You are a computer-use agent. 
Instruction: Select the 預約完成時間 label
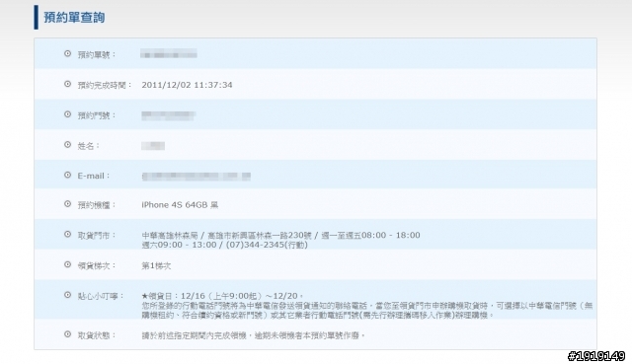105,85
